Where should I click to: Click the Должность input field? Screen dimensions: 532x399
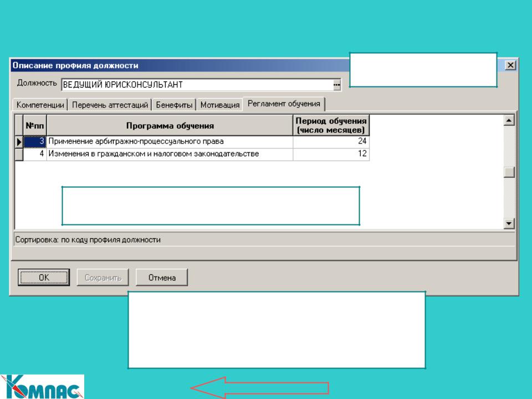coord(197,84)
